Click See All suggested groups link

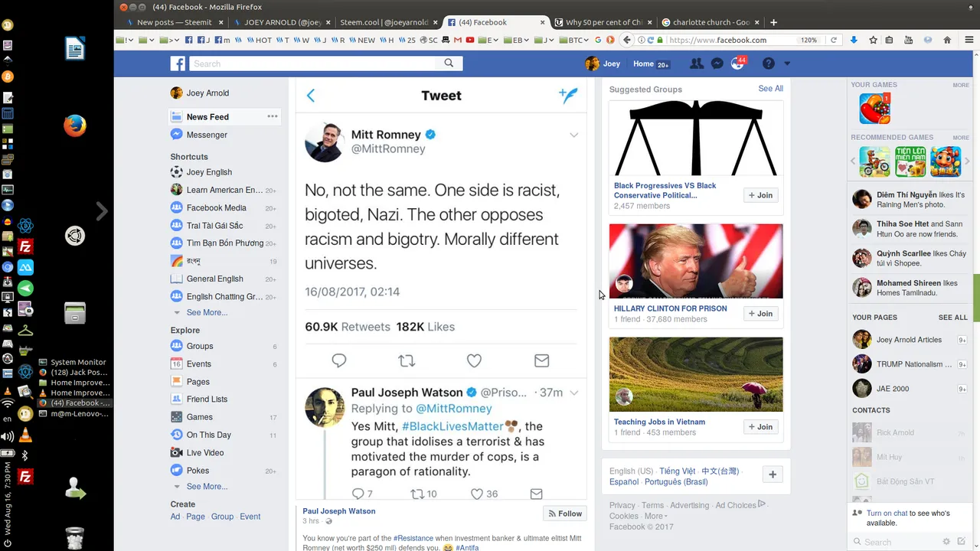coord(770,89)
